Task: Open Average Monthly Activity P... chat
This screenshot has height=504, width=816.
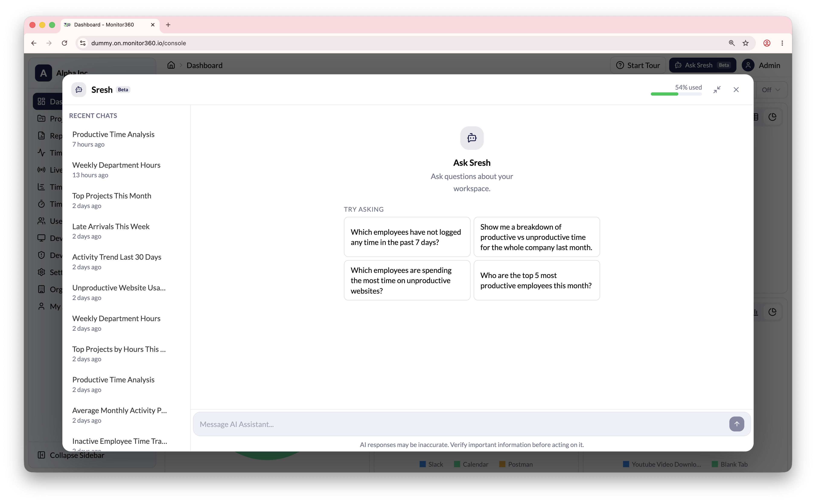Action: 126,415
